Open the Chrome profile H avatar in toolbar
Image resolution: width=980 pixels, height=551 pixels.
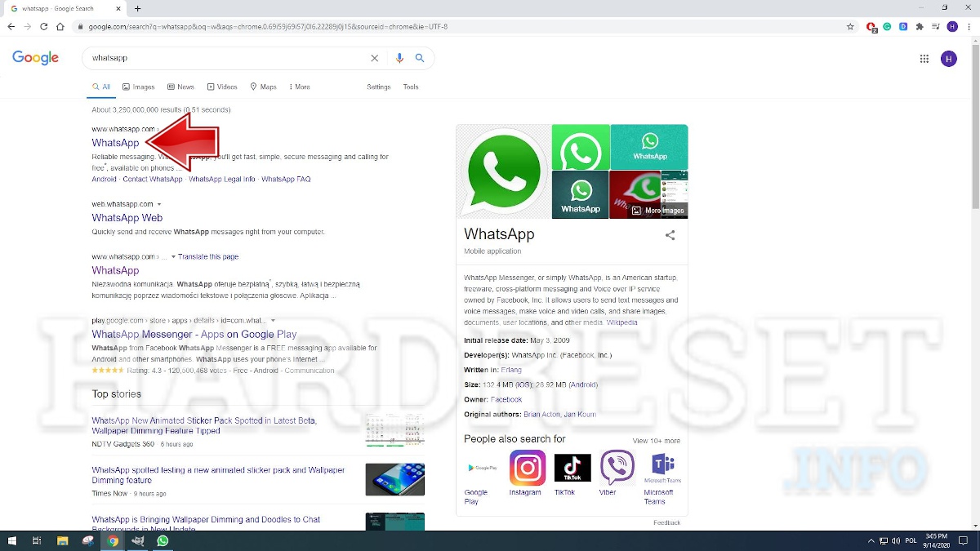952,26
